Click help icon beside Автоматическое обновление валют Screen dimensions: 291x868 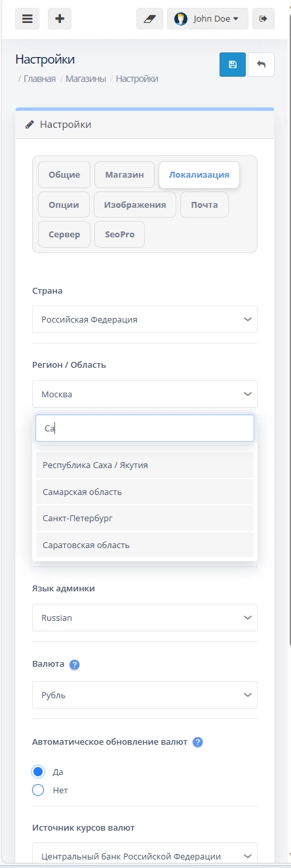click(198, 743)
